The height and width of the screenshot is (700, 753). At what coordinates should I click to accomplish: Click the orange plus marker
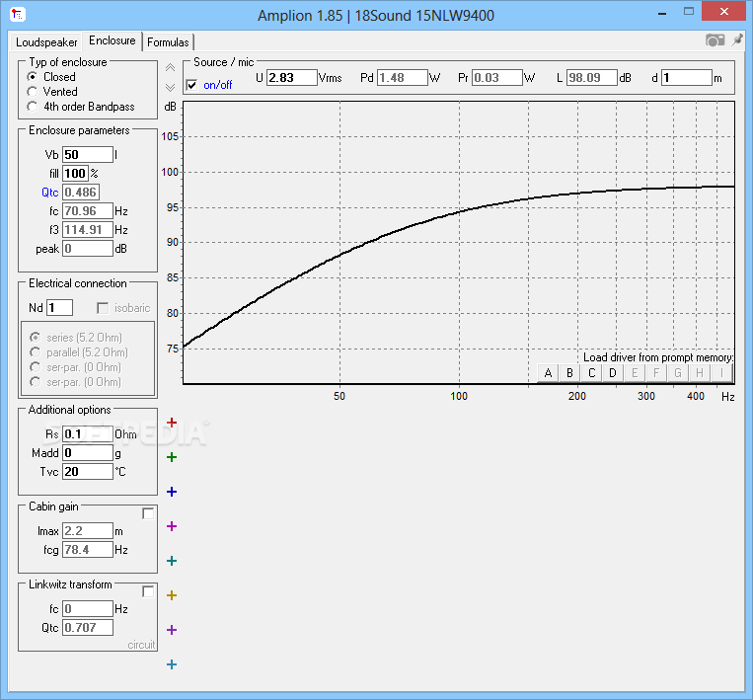pyautogui.click(x=172, y=595)
